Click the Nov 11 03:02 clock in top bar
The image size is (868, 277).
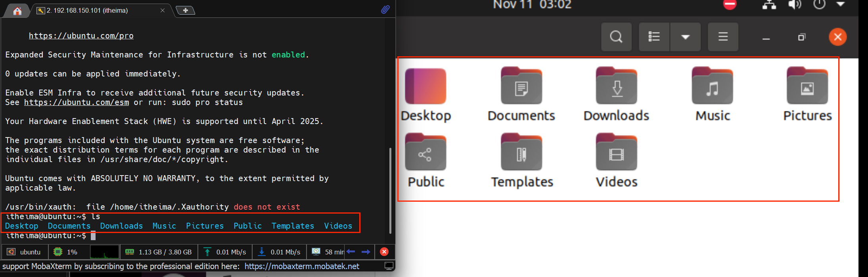(x=532, y=5)
